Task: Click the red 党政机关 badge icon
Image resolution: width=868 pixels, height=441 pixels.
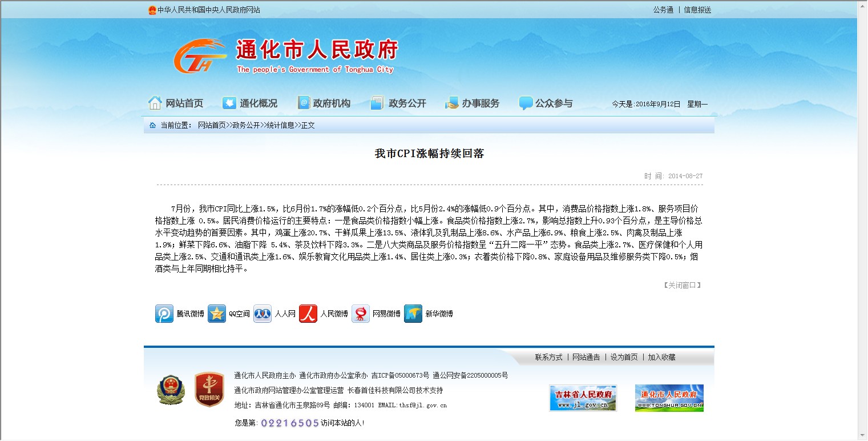Action: [209, 390]
